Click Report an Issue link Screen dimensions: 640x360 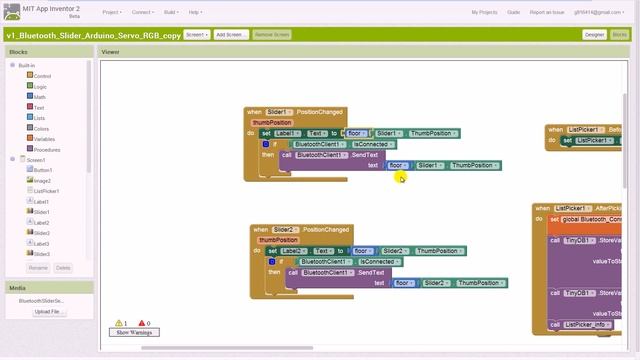tap(547, 12)
